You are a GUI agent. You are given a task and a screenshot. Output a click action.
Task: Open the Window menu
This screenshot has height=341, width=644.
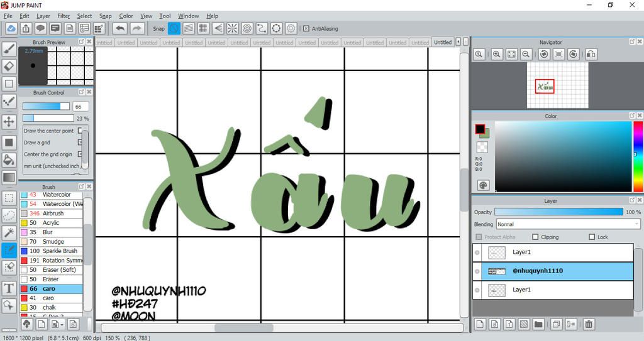189,16
